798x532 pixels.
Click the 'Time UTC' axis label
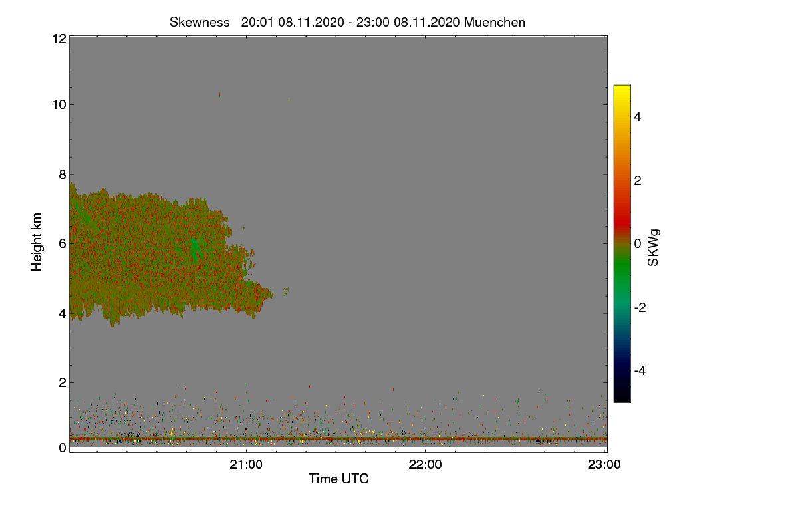[338, 479]
